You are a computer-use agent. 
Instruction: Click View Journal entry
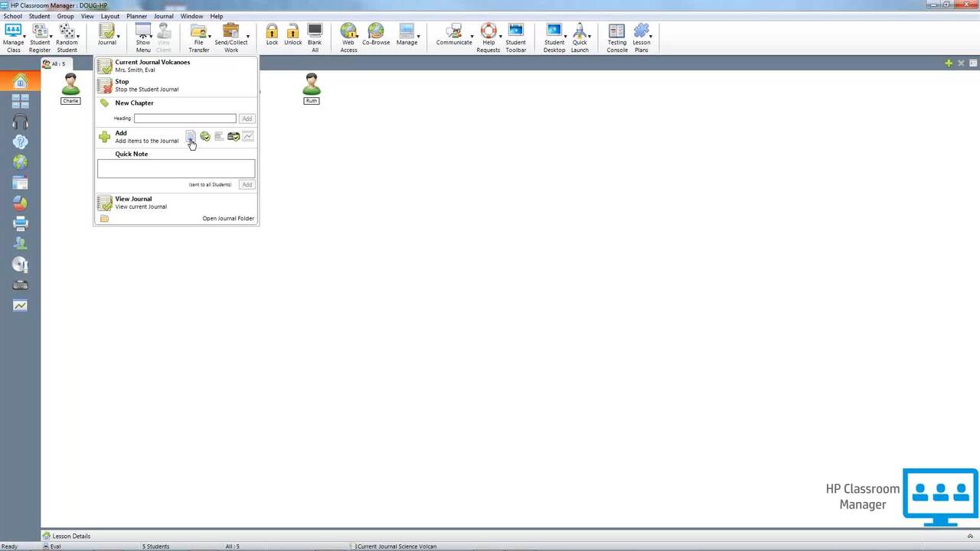point(175,202)
